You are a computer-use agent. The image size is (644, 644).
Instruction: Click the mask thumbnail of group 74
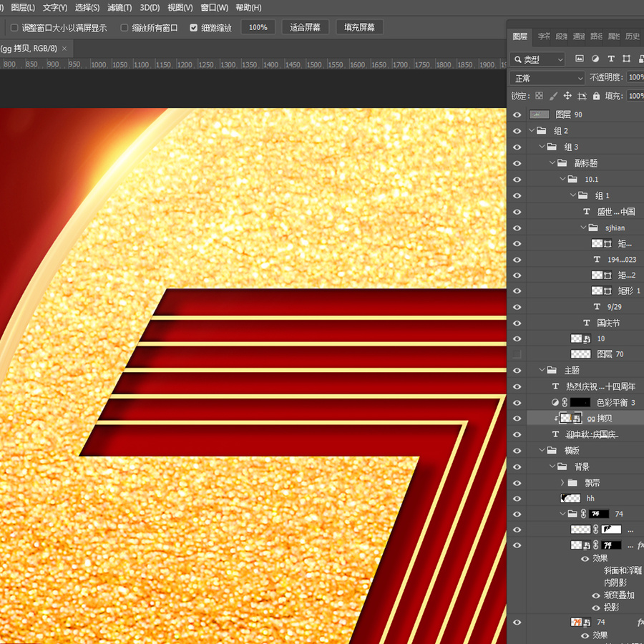point(599,514)
